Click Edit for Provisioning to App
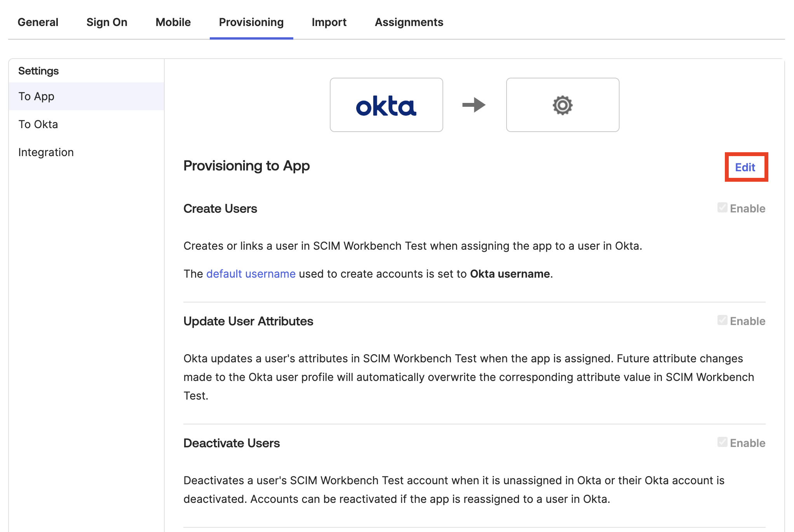Image resolution: width=794 pixels, height=532 pixels. (x=745, y=167)
